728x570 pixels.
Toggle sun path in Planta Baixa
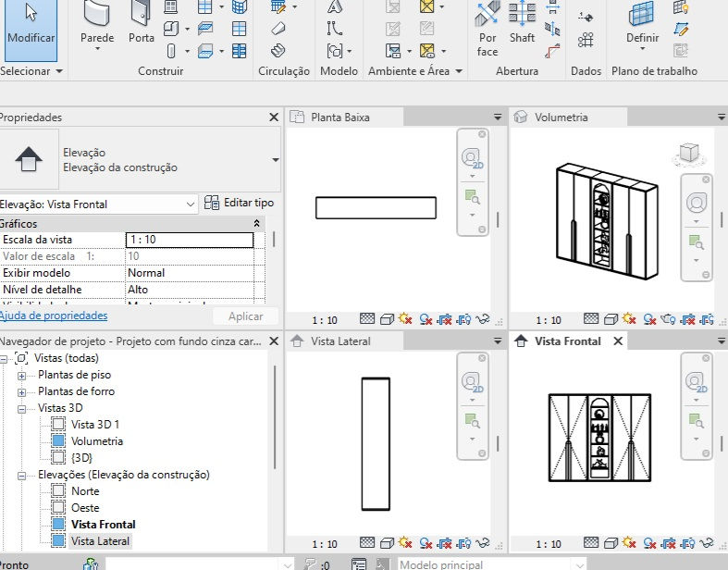(405, 319)
